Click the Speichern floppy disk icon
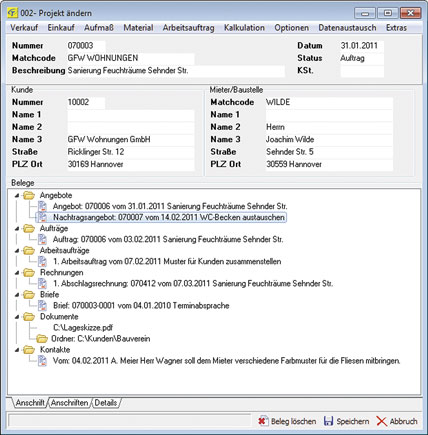This screenshot has width=428, height=435. point(328,421)
